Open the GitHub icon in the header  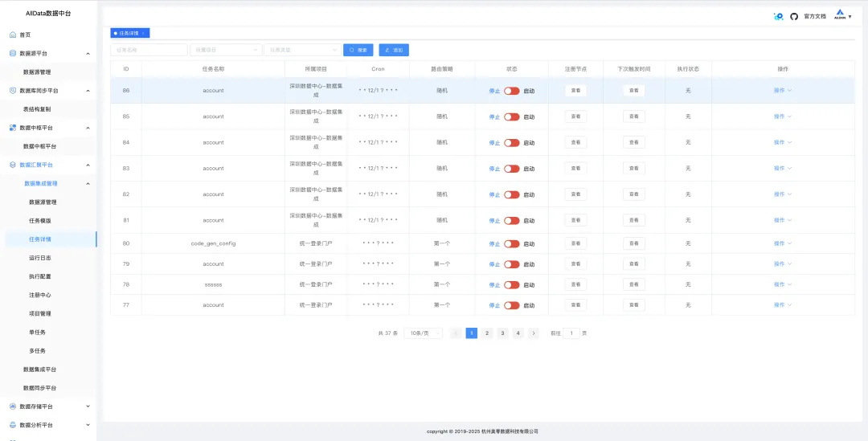point(794,17)
